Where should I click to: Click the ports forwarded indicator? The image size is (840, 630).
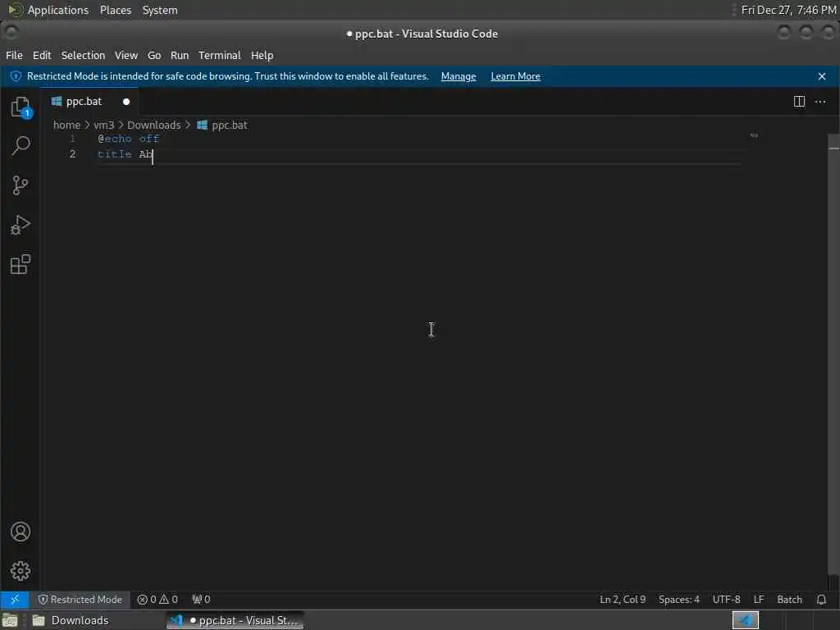point(201,599)
